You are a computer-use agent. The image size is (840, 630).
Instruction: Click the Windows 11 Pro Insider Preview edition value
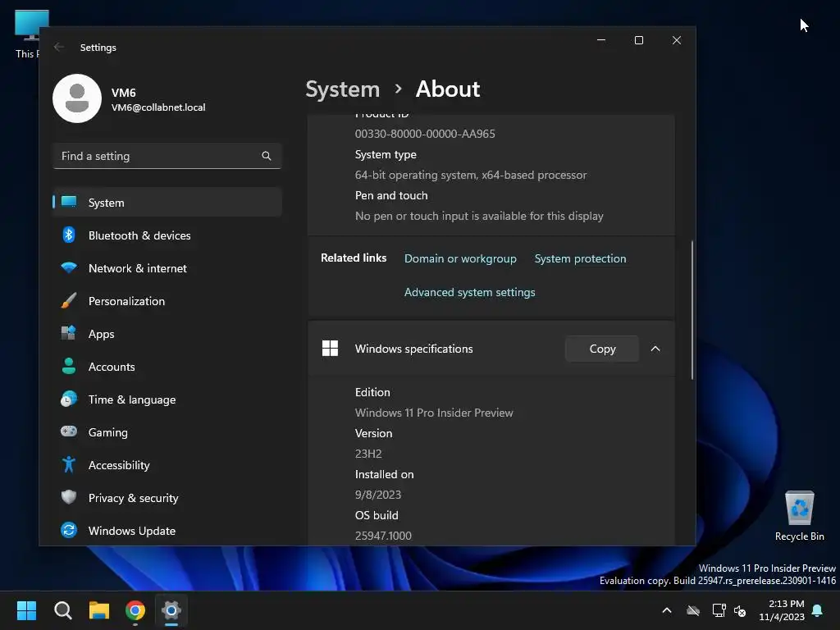point(434,413)
